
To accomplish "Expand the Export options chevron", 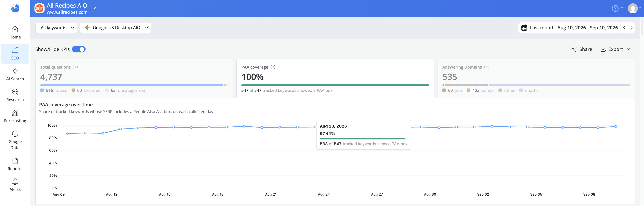I will pyautogui.click(x=629, y=49).
